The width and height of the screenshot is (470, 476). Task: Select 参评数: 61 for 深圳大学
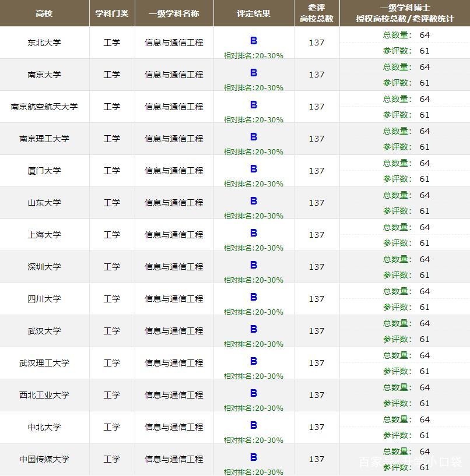coord(406,275)
